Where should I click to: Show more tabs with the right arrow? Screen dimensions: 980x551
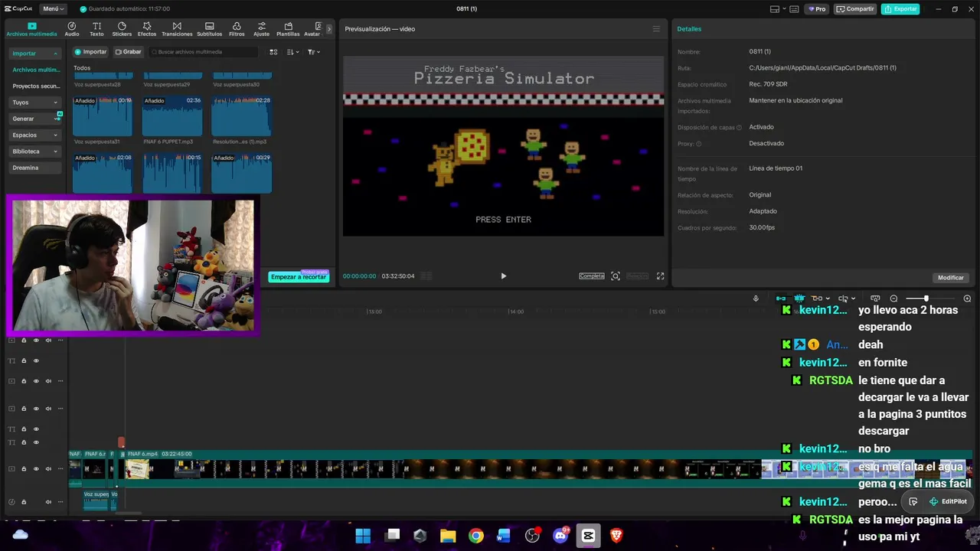[x=329, y=29]
